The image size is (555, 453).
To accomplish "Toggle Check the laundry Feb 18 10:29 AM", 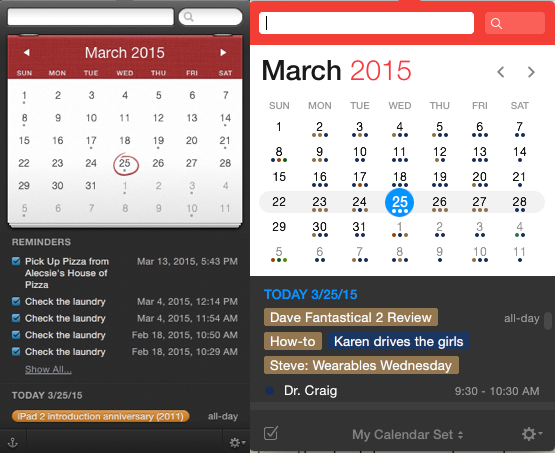I will (x=16, y=352).
